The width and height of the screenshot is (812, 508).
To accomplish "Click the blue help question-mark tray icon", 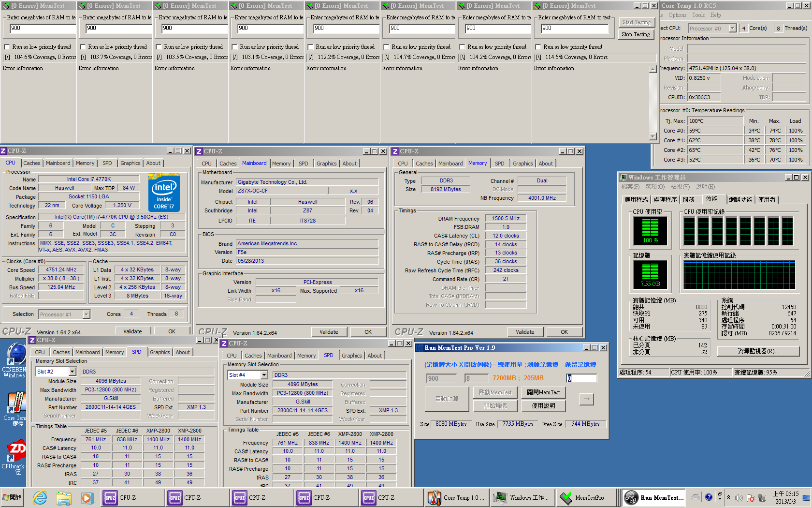I will click(709, 497).
